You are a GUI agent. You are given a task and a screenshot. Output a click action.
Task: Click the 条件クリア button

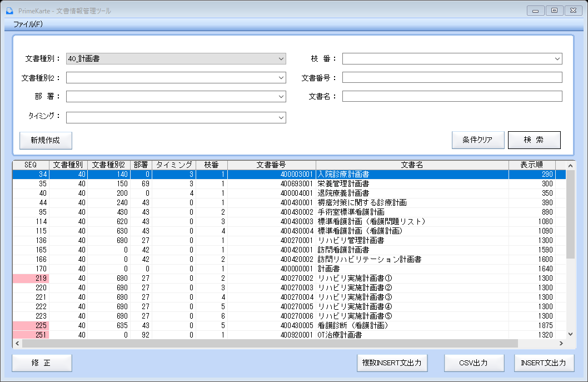[x=478, y=140]
